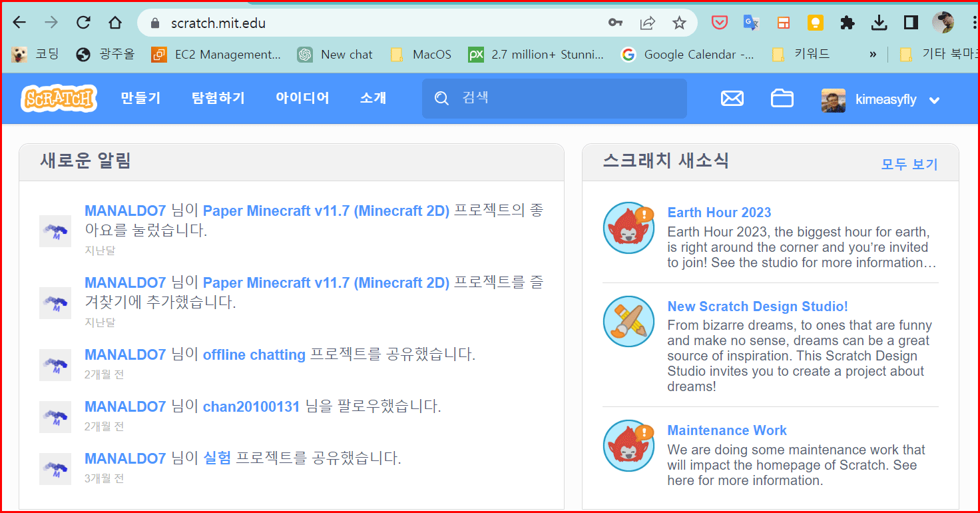
Task: Click the 검색 search input field
Action: pos(554,99)
